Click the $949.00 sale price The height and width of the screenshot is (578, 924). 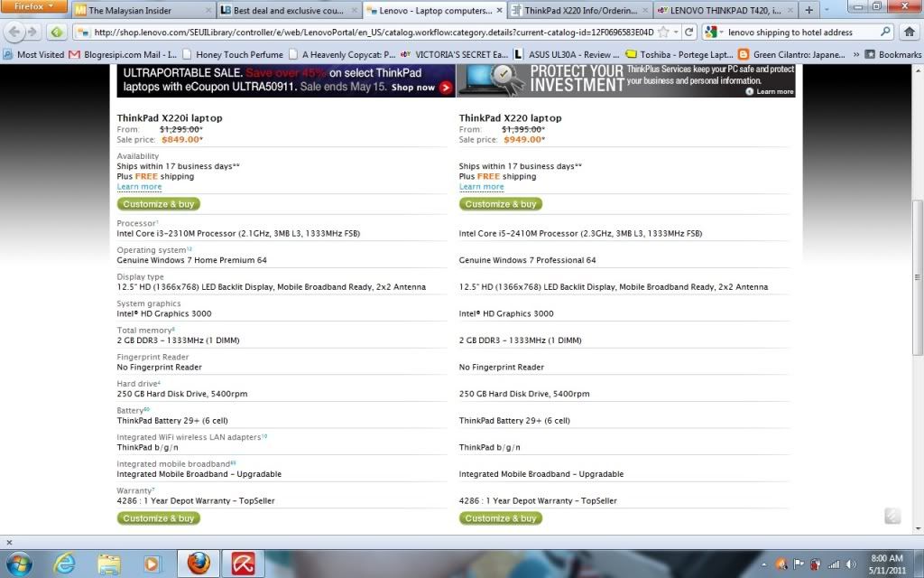524,140
